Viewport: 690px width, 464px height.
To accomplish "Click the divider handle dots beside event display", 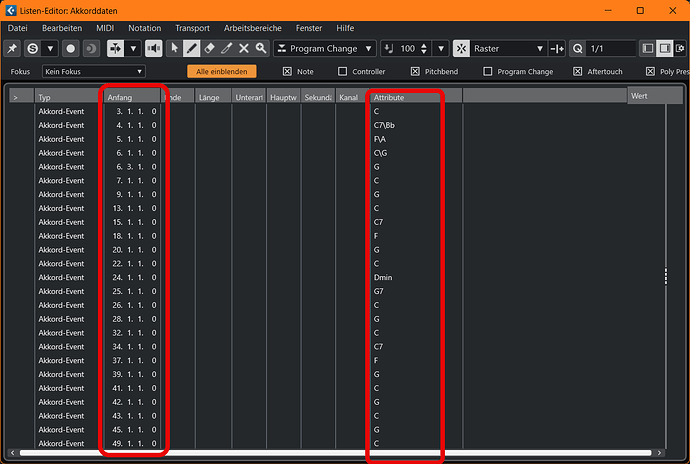I will pyautogui.click(x=666, y=276).
